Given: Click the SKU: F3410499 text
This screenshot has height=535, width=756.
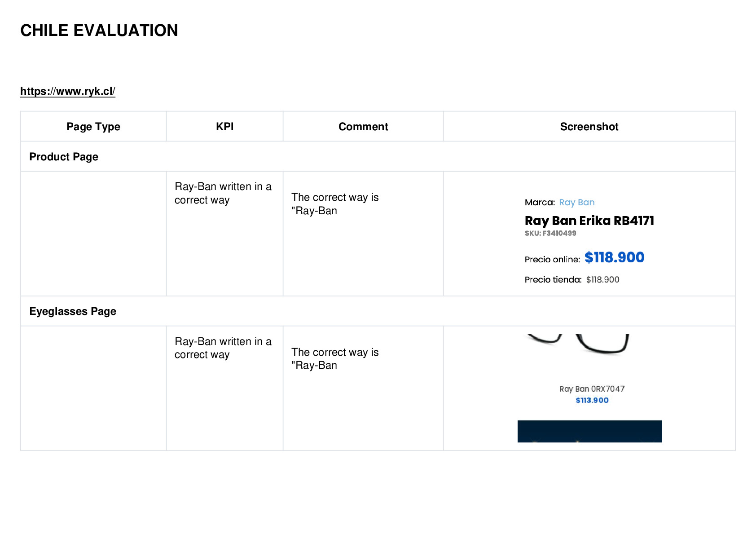Looking at the screenshot, I should pyautogui.click(x=550, y=233).
